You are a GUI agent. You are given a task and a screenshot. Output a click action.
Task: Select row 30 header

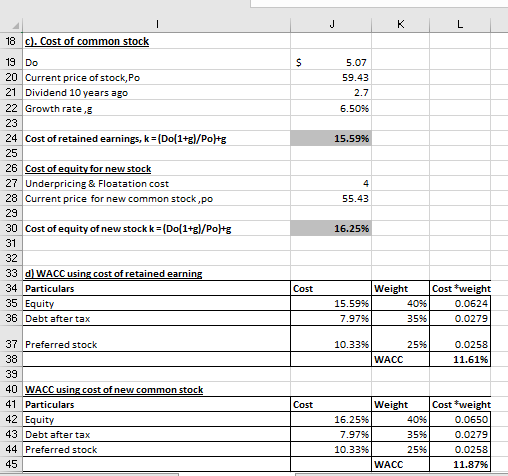point(11,228)
